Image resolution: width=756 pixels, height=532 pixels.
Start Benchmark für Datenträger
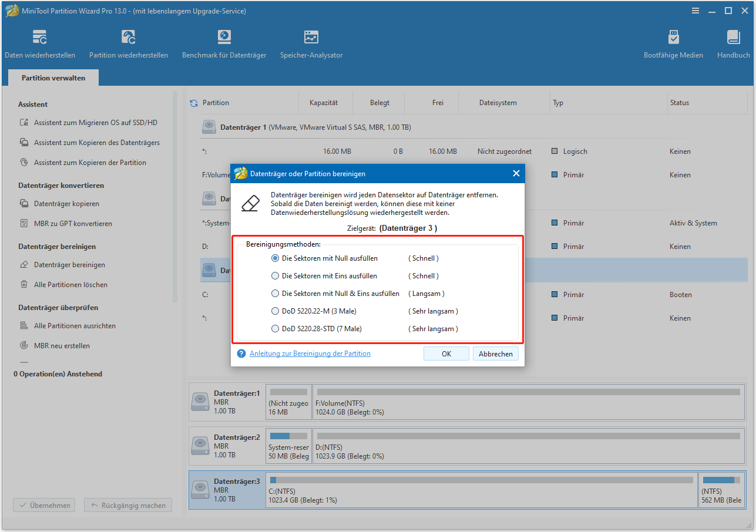(x=224, y=42)
